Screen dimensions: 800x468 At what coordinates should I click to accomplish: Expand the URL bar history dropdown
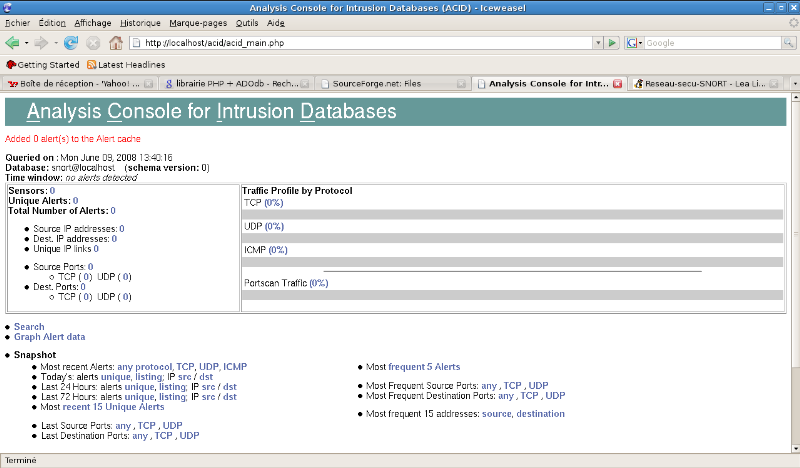(x=596, y=43)
